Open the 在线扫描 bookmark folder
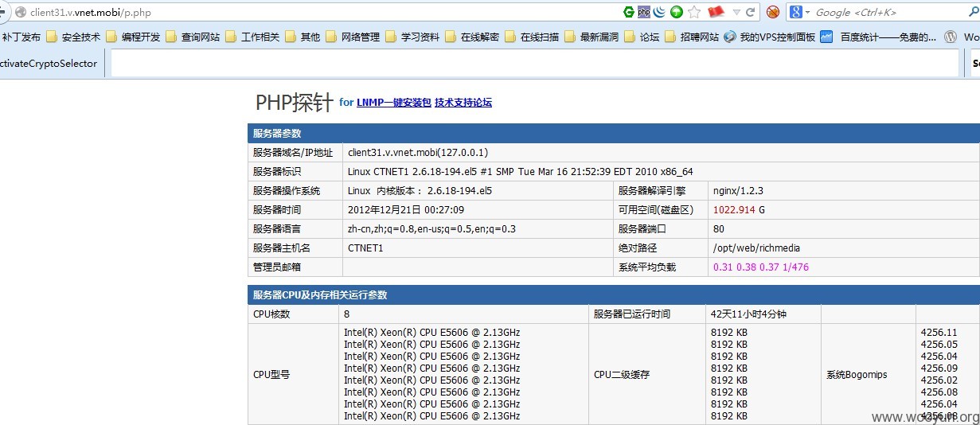980x425 pixels. (x=533, y=37)
